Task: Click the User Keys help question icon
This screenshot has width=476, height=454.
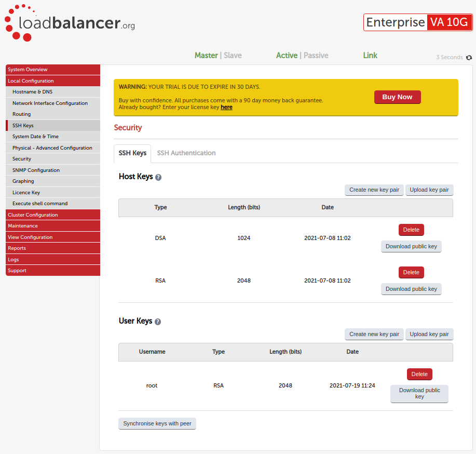Action: [x=158, y=322]
